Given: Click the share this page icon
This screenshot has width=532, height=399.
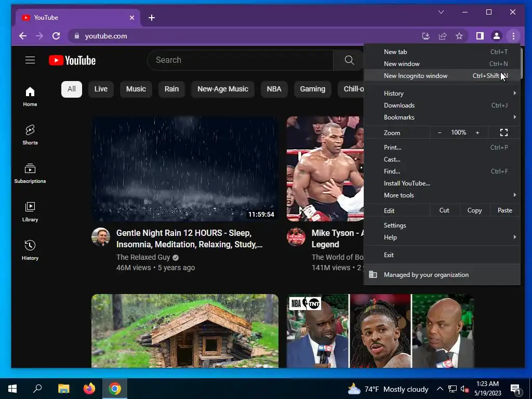Looking at the screenshot, I should point(443,36).
